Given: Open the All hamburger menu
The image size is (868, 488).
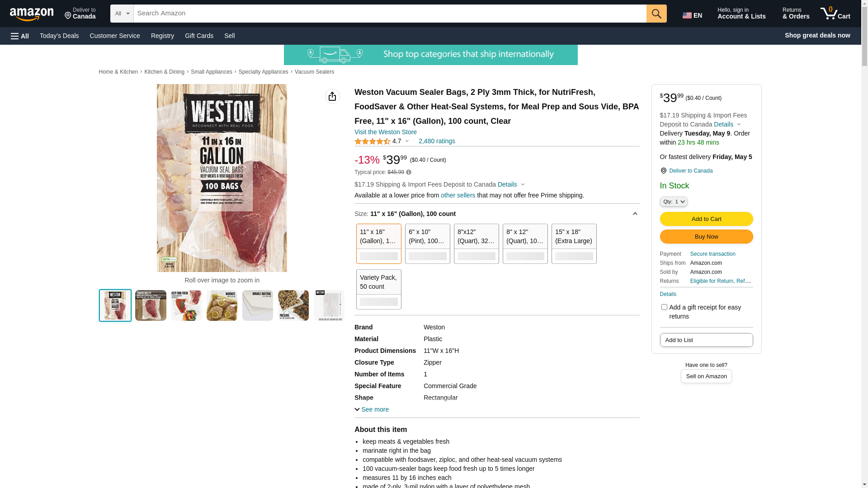Looking at the screenshot, I should pyautogui.click(x=20, y=36).
